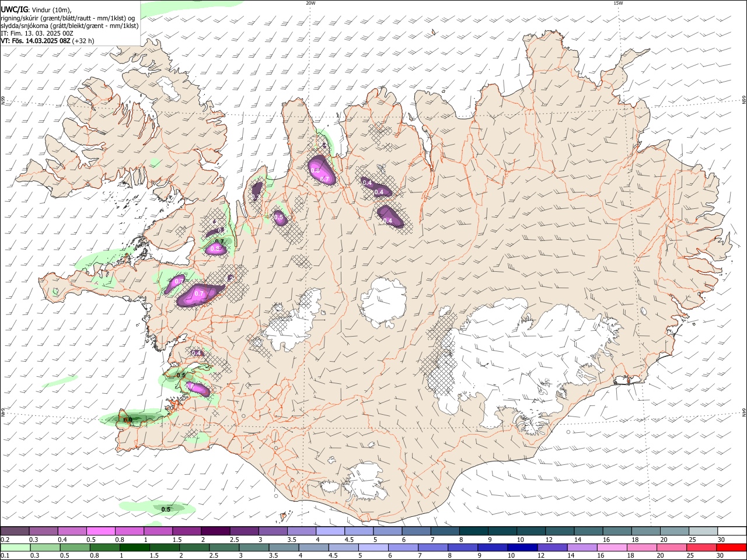
Task: Click the upper legend swatch labeled 0.2
Action: pos(15,531)
